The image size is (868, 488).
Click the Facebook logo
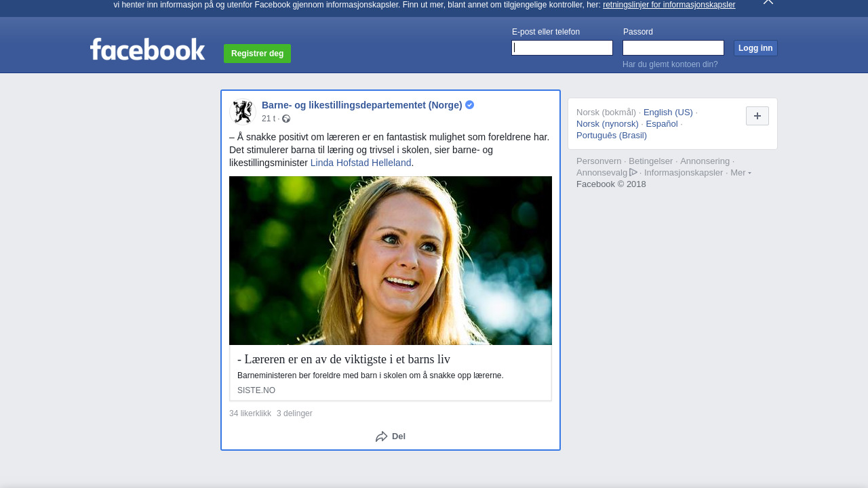(147, 49)
